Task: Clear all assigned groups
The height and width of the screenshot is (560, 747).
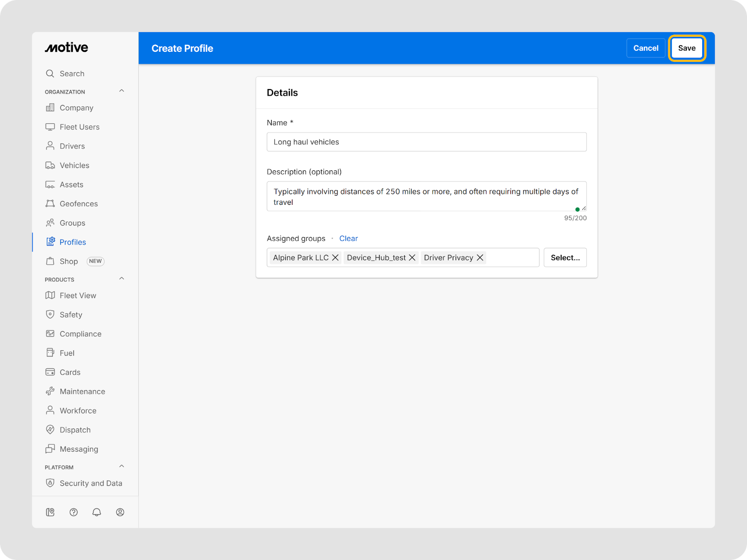Action: tap(348, 238)
